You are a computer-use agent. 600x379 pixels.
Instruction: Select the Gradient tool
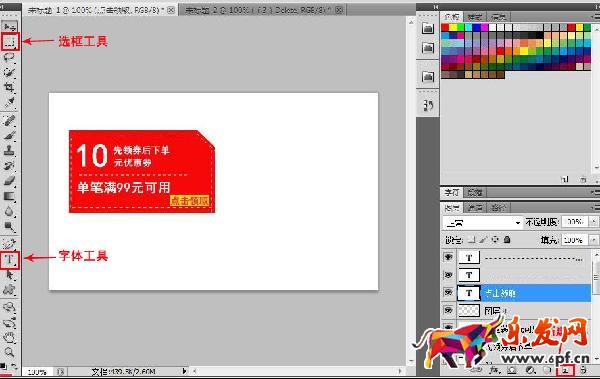coord(10,196)
